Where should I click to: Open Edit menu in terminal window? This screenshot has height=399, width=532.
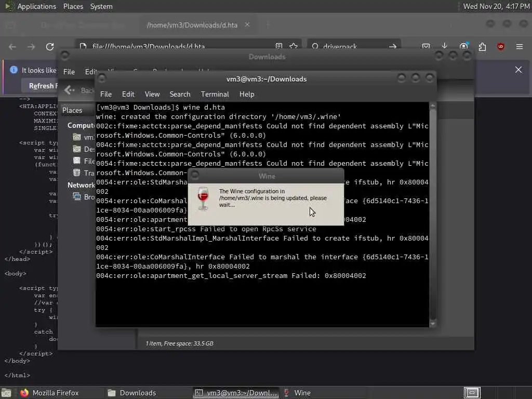[x=128, y=95]
